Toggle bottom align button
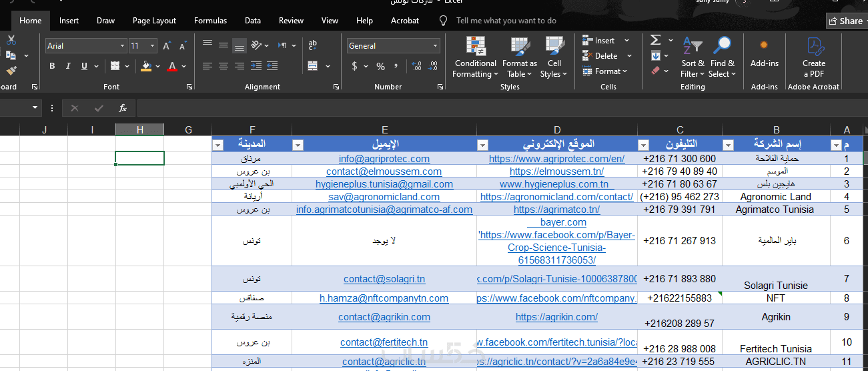The width and height of the screenshot is (868, 371). (x=240, y=45)
